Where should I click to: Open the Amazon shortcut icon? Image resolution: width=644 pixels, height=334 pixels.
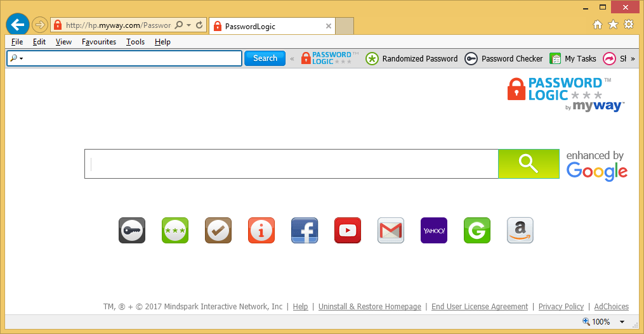tap(520, 231)
